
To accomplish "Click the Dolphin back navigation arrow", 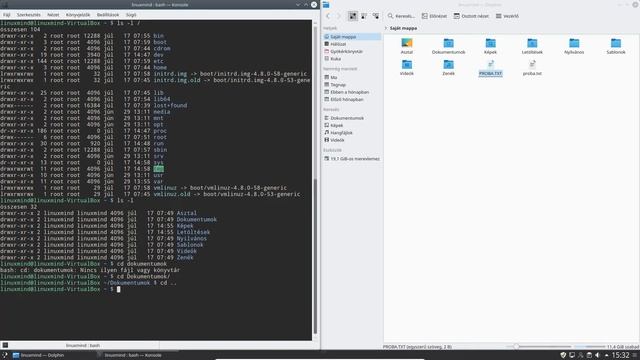I will tap(328, 16).
